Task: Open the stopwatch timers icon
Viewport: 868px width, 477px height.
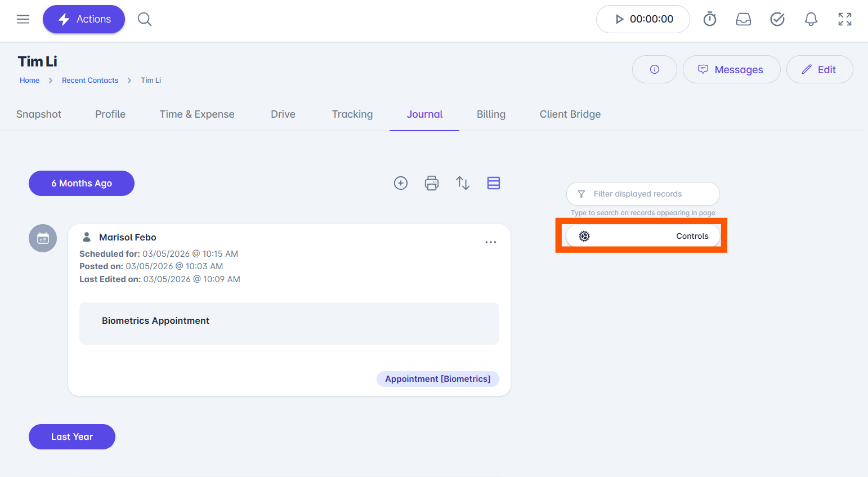Action: 710,19
